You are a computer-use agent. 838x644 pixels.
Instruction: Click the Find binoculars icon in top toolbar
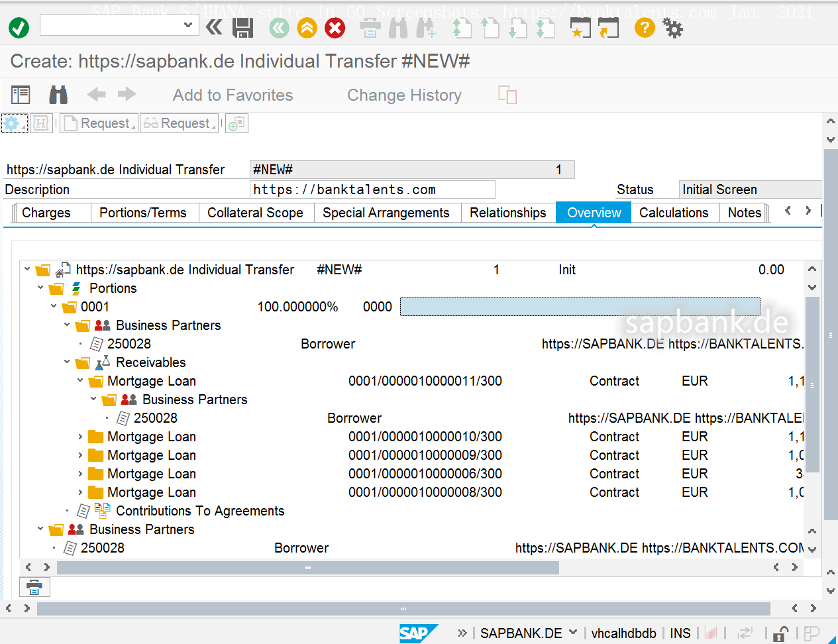398,28
